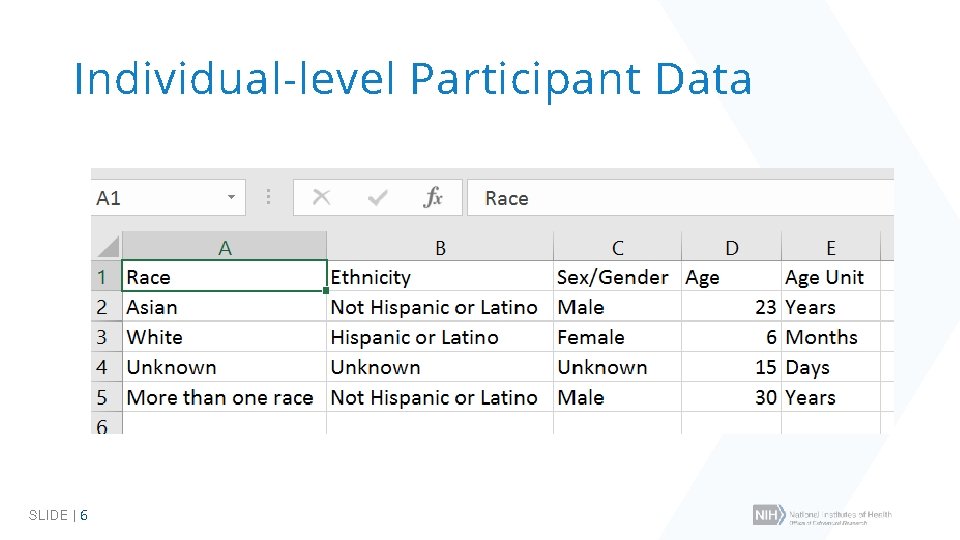Select the White cell
The height and width of the screenshot is (540, 960).
[224, 337]
